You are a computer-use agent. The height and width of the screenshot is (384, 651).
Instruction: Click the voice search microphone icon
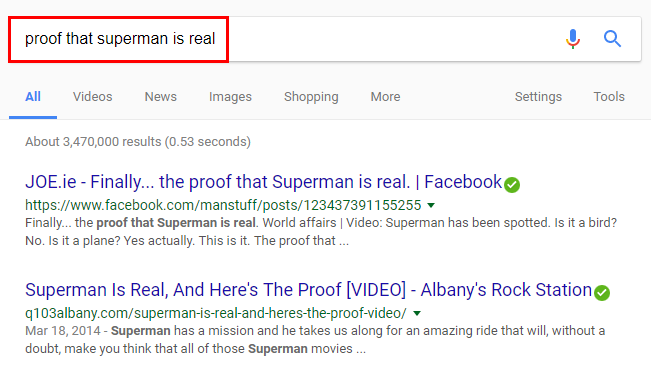click(x=573, y=39)
